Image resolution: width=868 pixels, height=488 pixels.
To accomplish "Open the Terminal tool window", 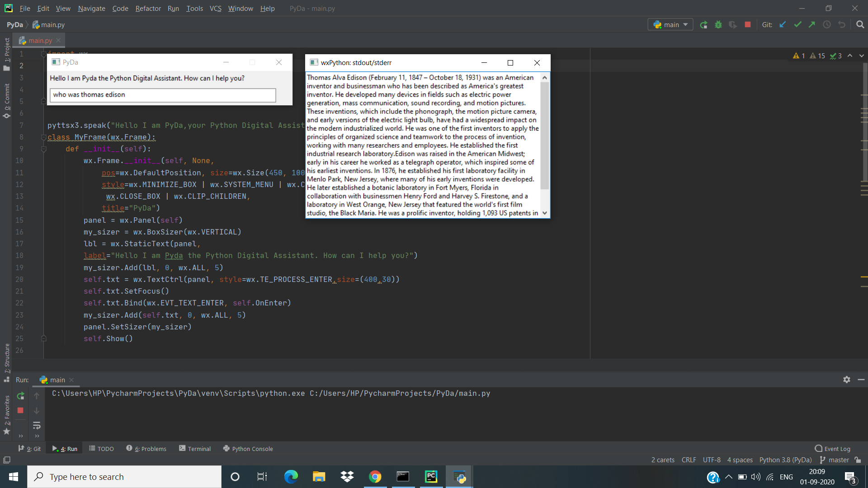I will click(195, 449).
